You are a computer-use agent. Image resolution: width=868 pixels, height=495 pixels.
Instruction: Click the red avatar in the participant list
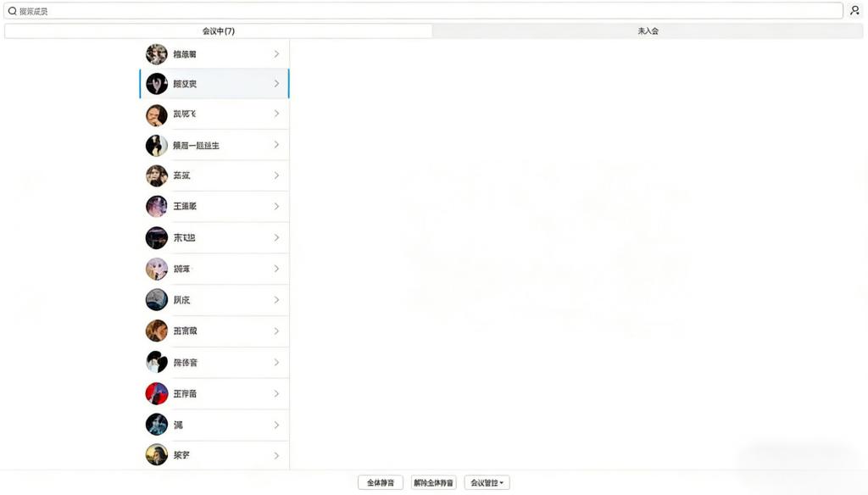[x=157, y=393]
